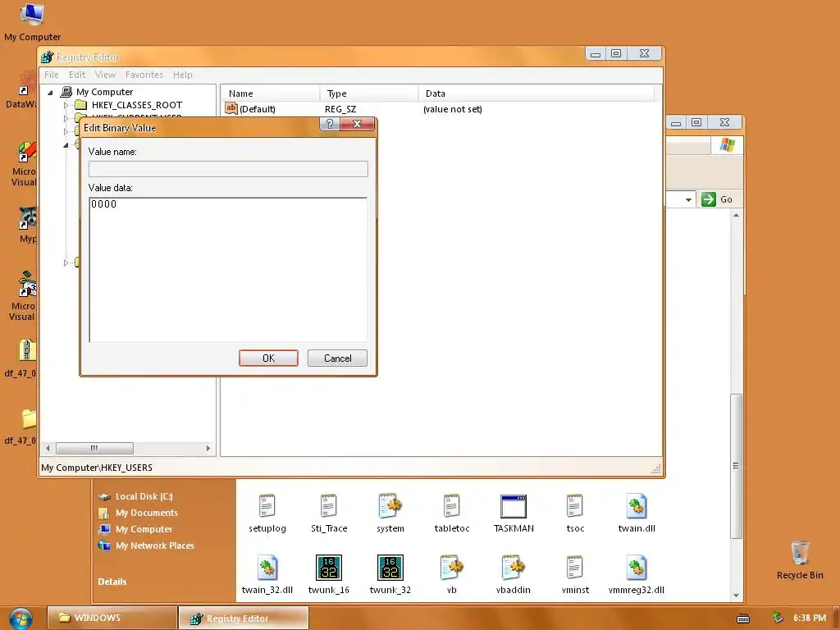
Task: Expand the HKEY_CLASSES_ROOT key
Action: (x=66, y=105)
